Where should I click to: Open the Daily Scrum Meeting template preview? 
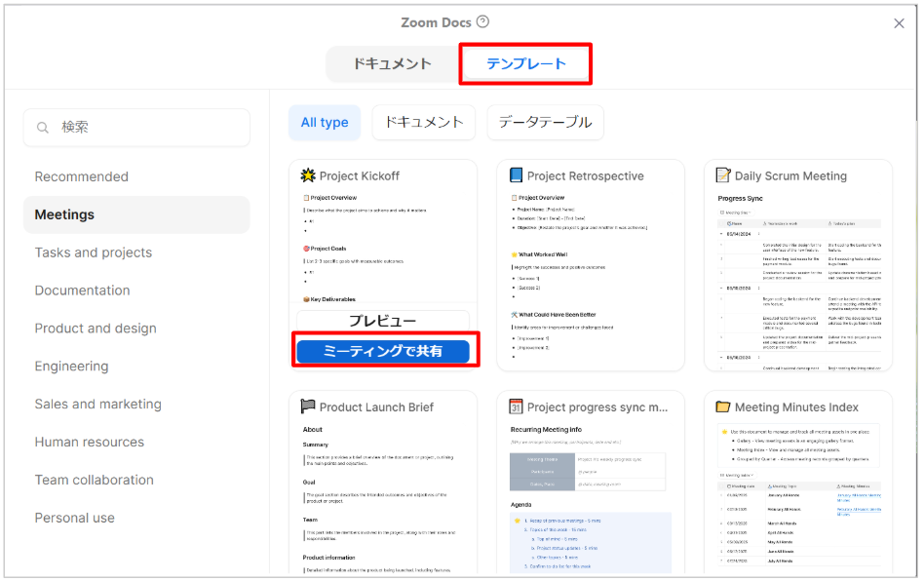(x=798, y=265)
